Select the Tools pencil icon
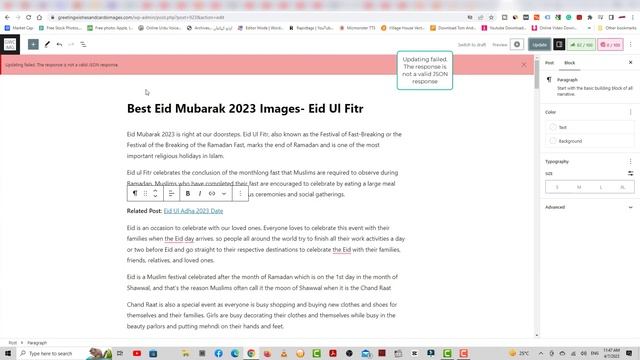640x360 pixels. point(47,44)
